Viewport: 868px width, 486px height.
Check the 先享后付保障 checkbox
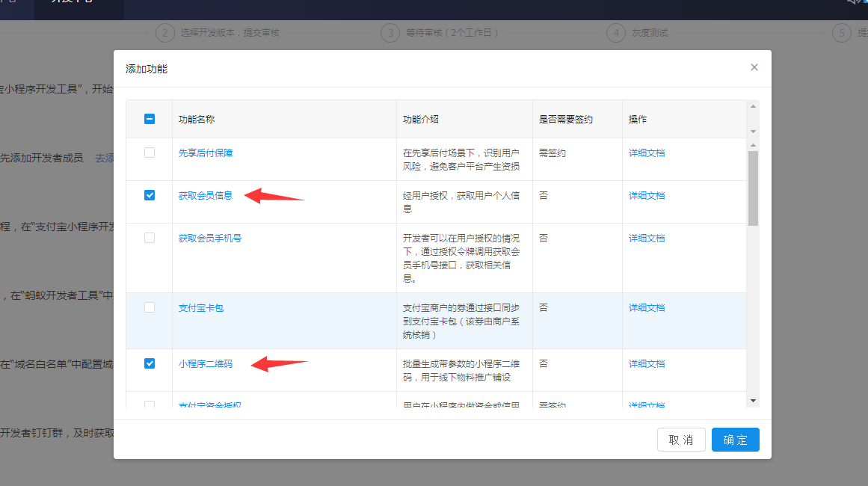pos(150,153)
